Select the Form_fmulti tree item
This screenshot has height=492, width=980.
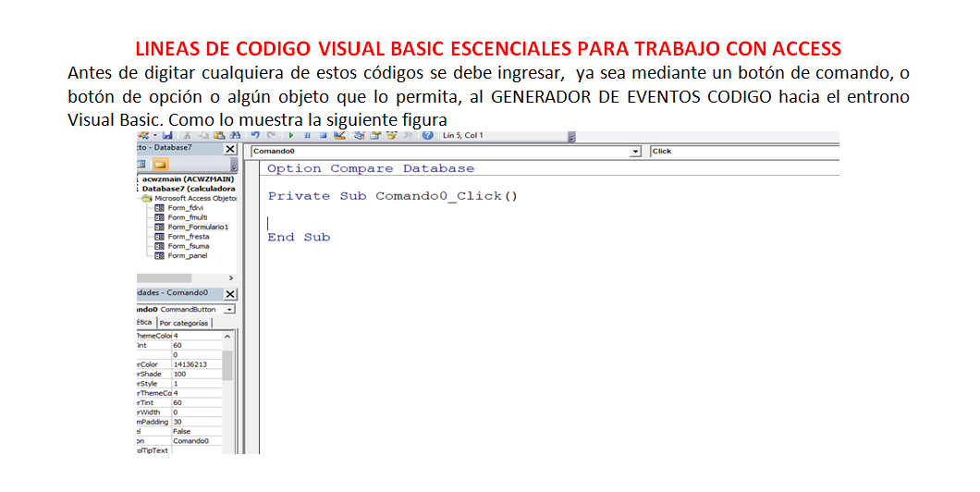[x=187, y=217]
